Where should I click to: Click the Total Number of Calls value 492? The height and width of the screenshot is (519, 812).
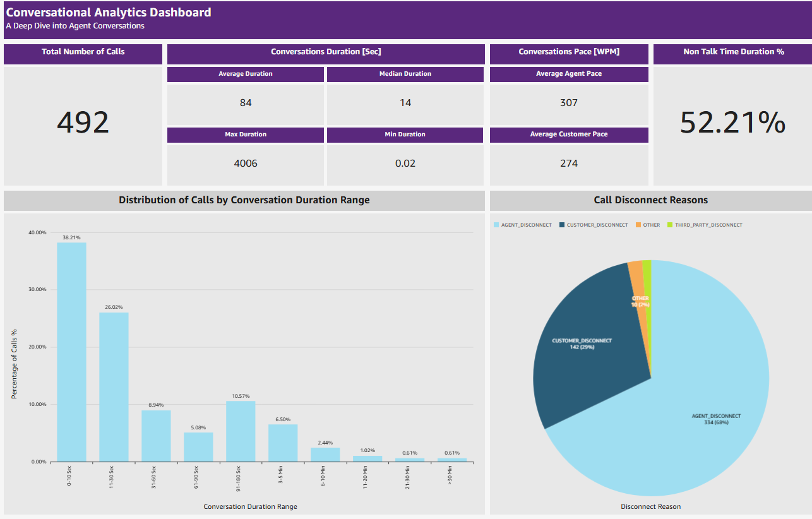[x=83, y=122]
